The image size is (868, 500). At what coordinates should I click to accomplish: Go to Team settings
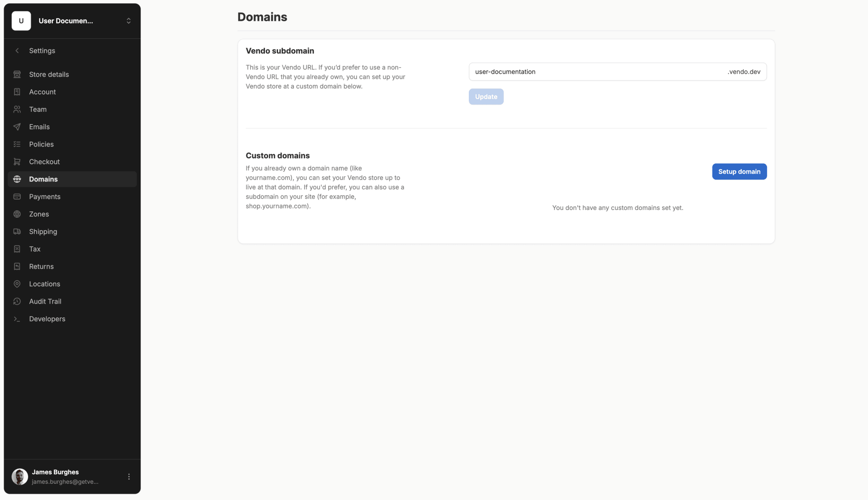pos(72,110)
